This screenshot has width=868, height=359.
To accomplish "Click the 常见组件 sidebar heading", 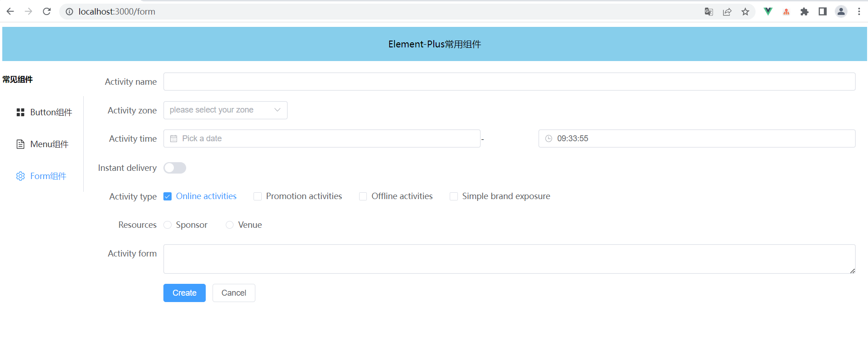I will coord(18,79).
